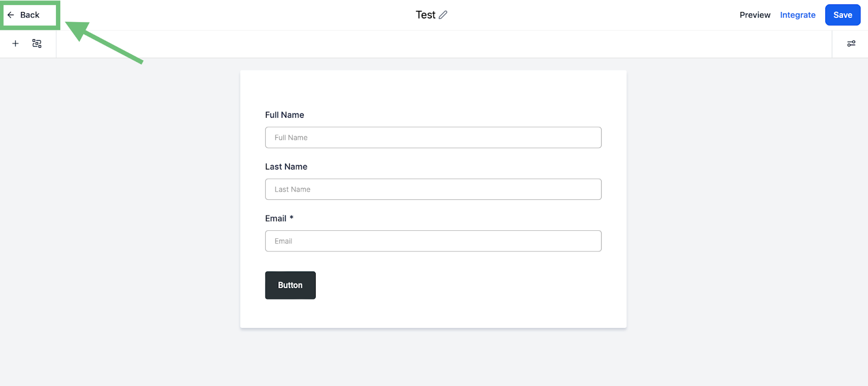Select the Last Name field label

point(286,167)
